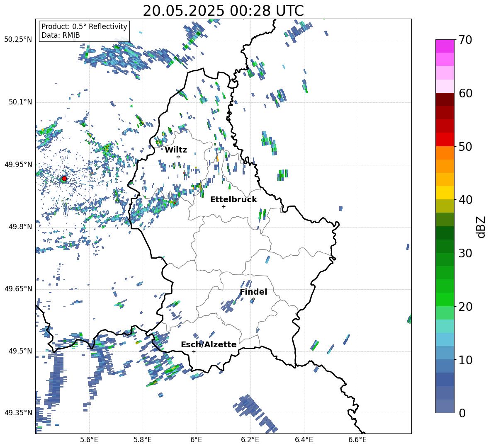
Task: Click the latitude label '49.5°N'
Action: (x=20, y=351)
